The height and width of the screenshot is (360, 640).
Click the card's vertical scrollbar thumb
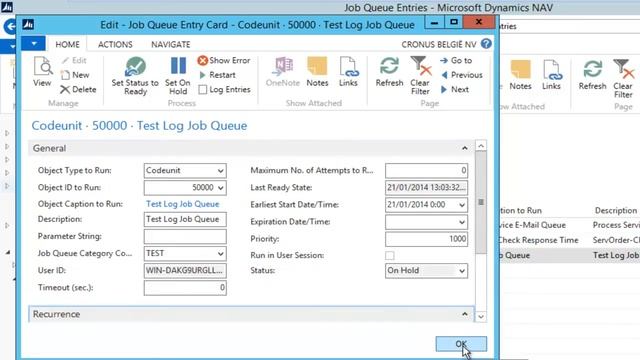pyautogui.click(x=481, y=202)
